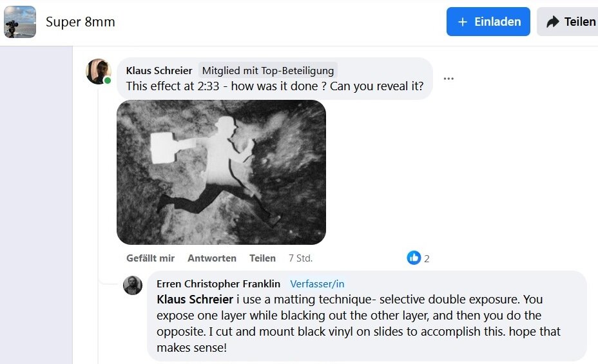The width and height of the screenshot is (598, 364).
Task: Click the share arrow icon on Teilen
Action: point(553,22)
